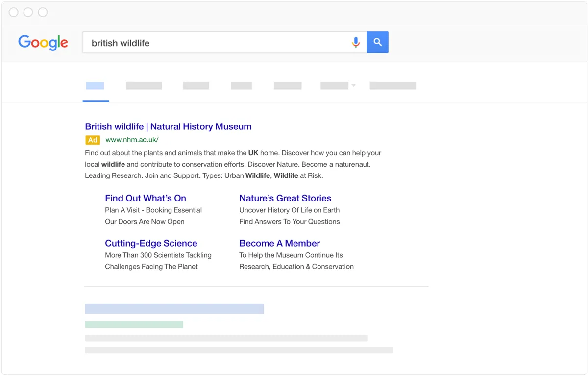
Task: Open the placeholder dropdown arrow in tab bar
Action: coord(353,86)
